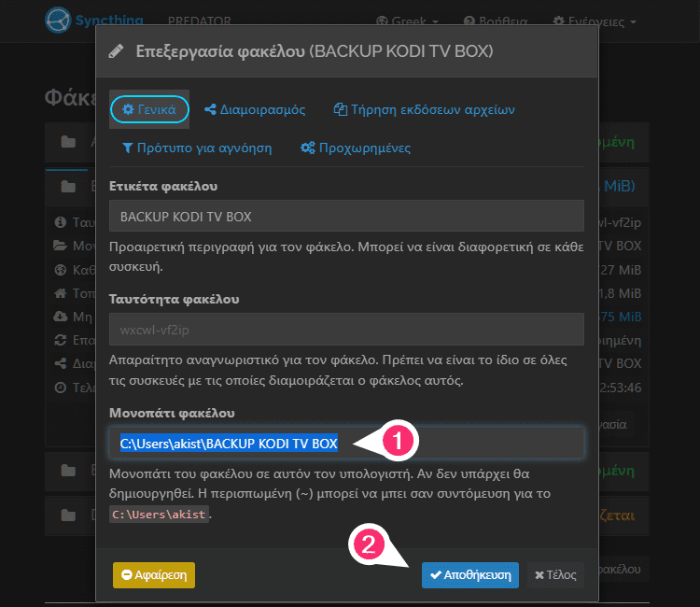Click the gear icon on Γενικά tab
The height and width of the screenshot is (607, 700).
pos(128,109)
